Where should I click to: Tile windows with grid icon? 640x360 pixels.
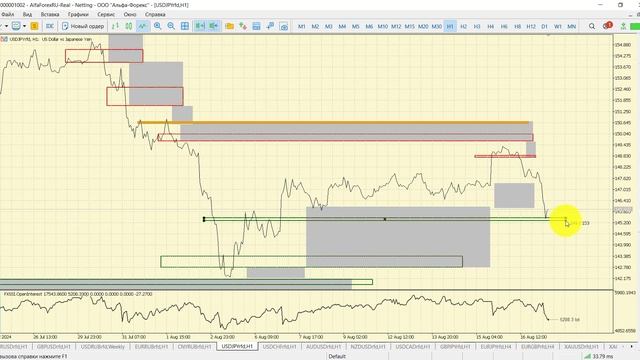[x=185, y=26]
